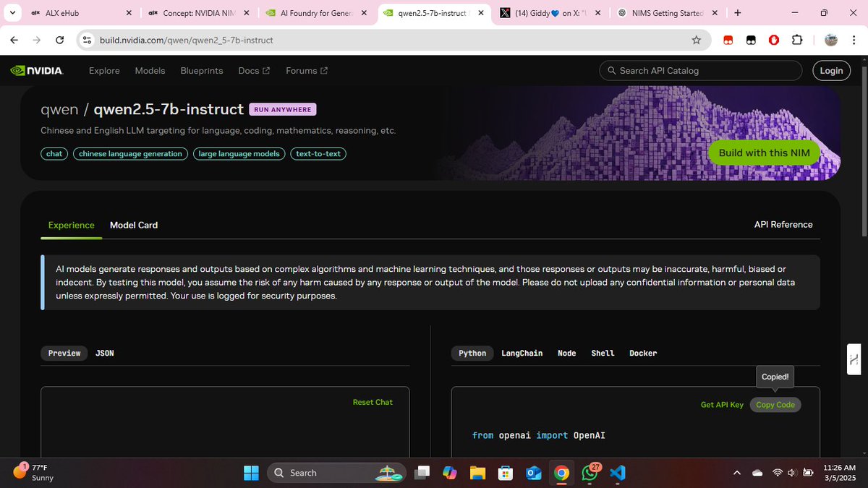This screenshot has width=868, height=488.
Task: Click the speaker volume tray icon
Action: [793, 473]
